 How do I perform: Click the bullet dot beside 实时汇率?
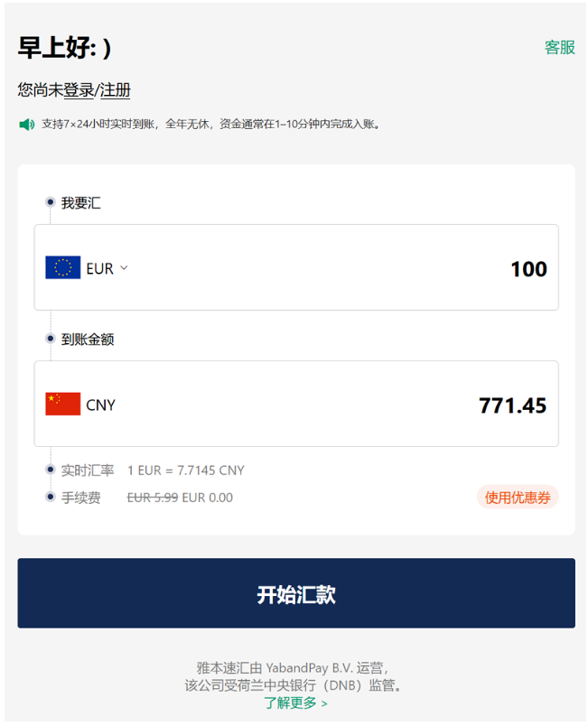point(51,470)
